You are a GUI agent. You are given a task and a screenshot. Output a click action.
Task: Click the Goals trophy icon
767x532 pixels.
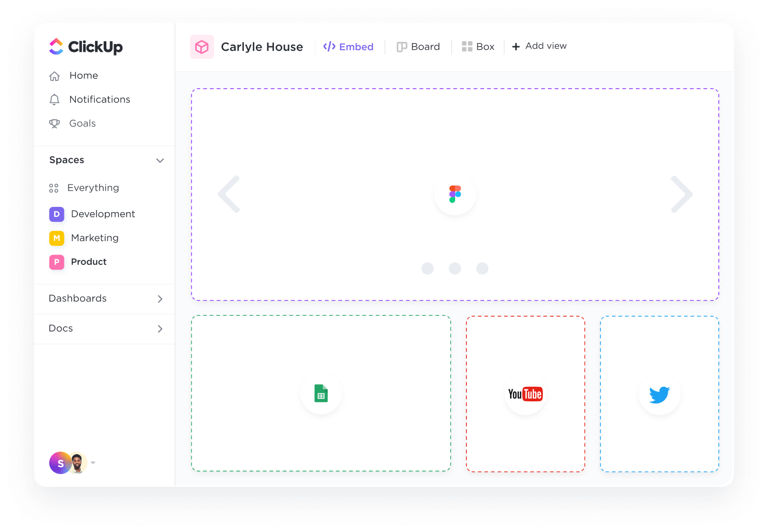[54, 123]
